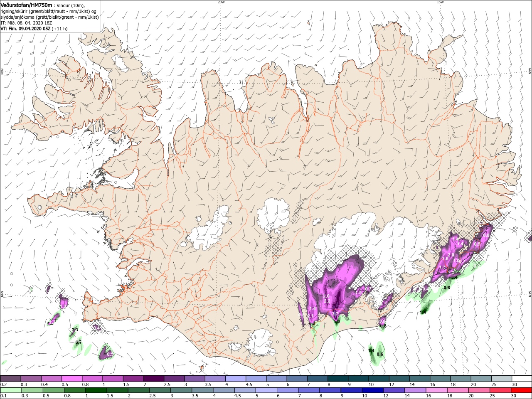The height and width of the screenshot is (399, 532).
Task: Choose upper-scale swatch between 4.5 and 5
Action: click(256, 379)
